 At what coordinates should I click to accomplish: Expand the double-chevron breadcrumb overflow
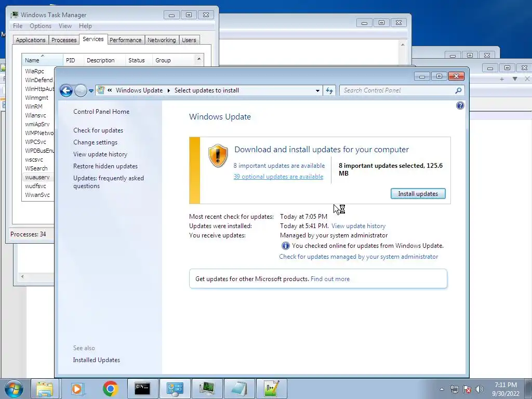110,90
